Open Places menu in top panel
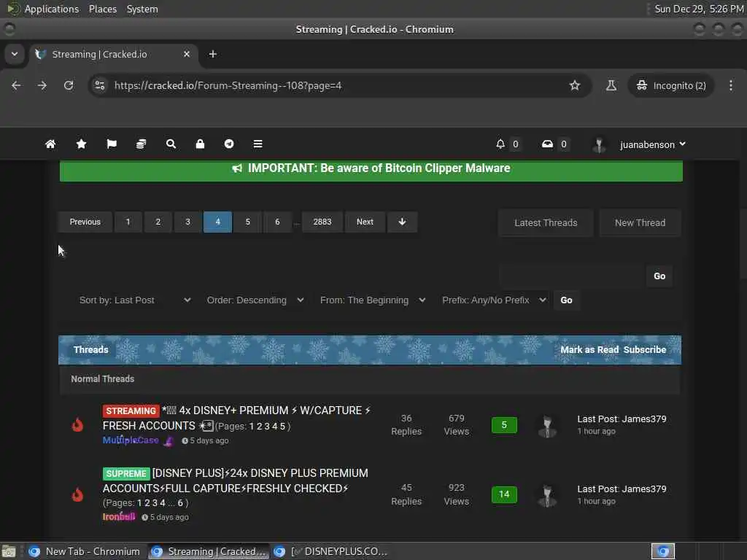This screenshot has height=560, width=747. coord(102,9)
